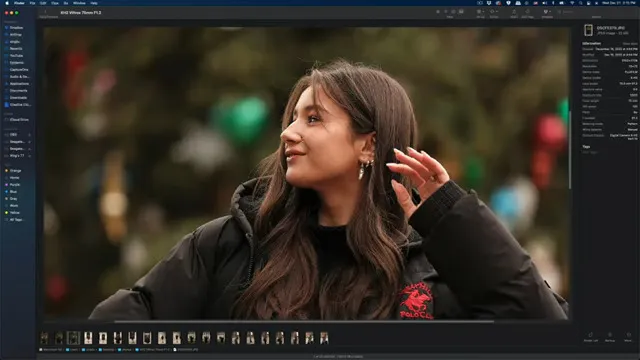Open Spotlight search in the menu bar
This screenshot has width=640, height=360.
[x=580, y=3]
